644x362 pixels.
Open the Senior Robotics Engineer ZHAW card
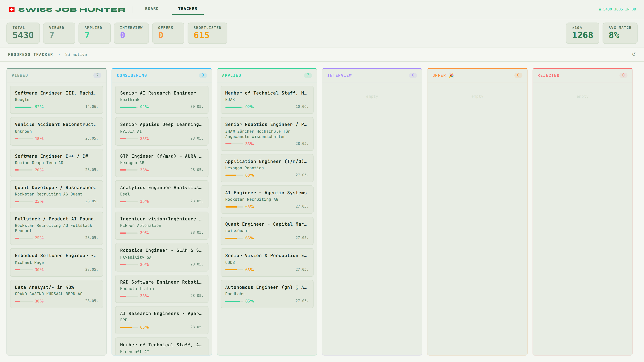(x=267, y=134)
